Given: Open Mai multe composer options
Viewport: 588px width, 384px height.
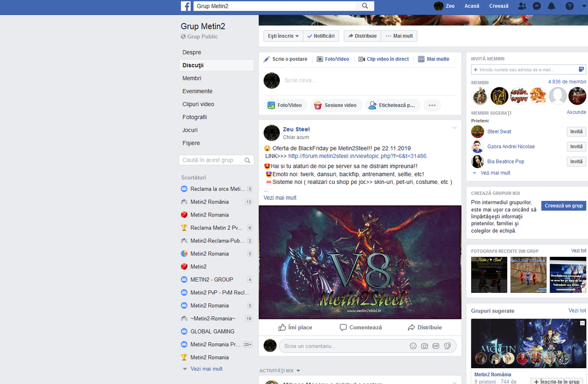Looking at the screenshot, I should tap(434, 59).
